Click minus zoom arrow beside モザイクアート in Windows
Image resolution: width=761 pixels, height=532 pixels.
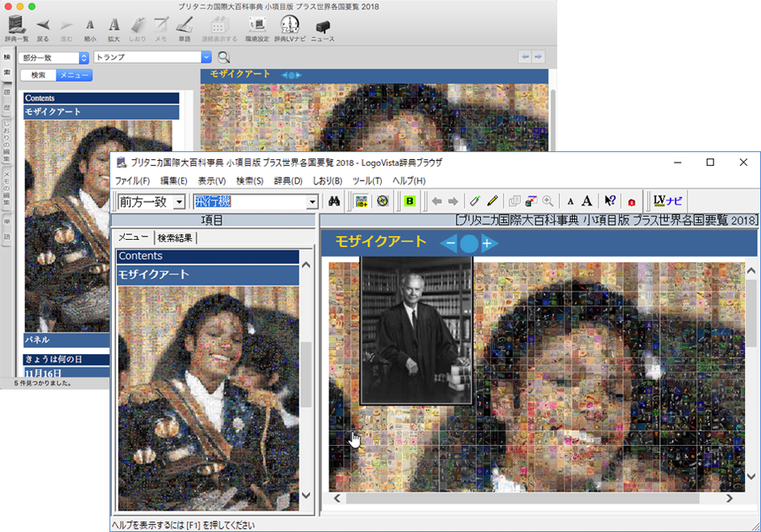tap(449, 243)
